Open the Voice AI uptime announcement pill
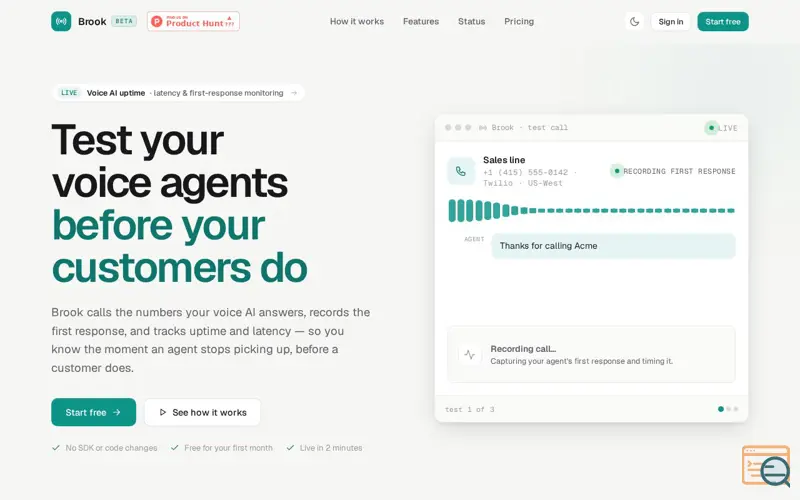Image resolution: width=800 pixels, height=500 pixels. [179, 93]
